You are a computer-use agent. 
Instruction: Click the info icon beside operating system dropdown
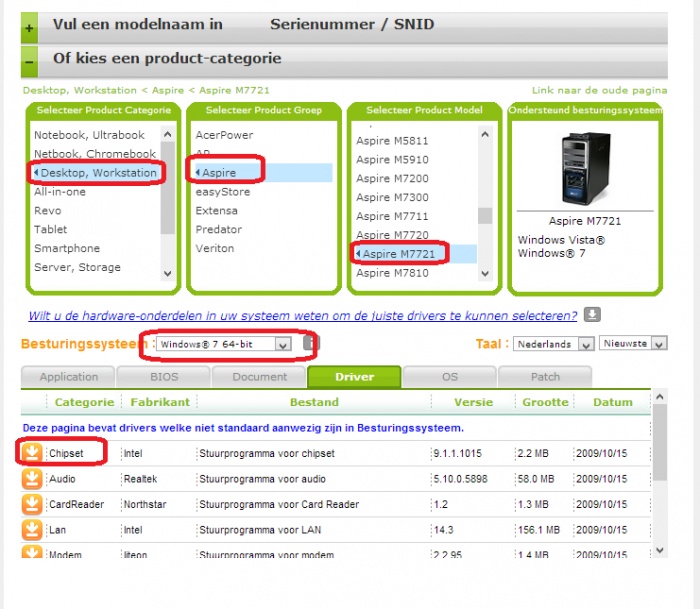[x=311, y=343]
